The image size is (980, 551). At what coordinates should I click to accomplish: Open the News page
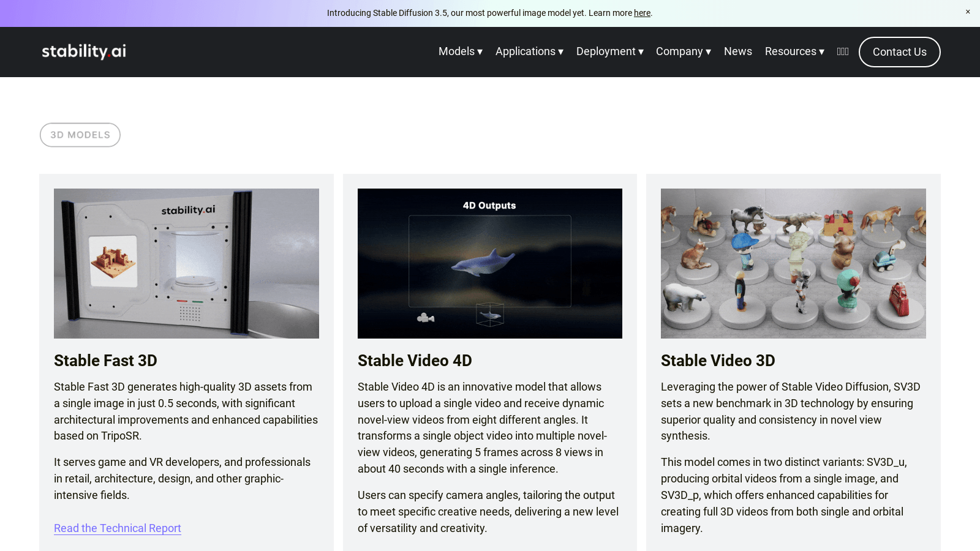click(738, 51)
